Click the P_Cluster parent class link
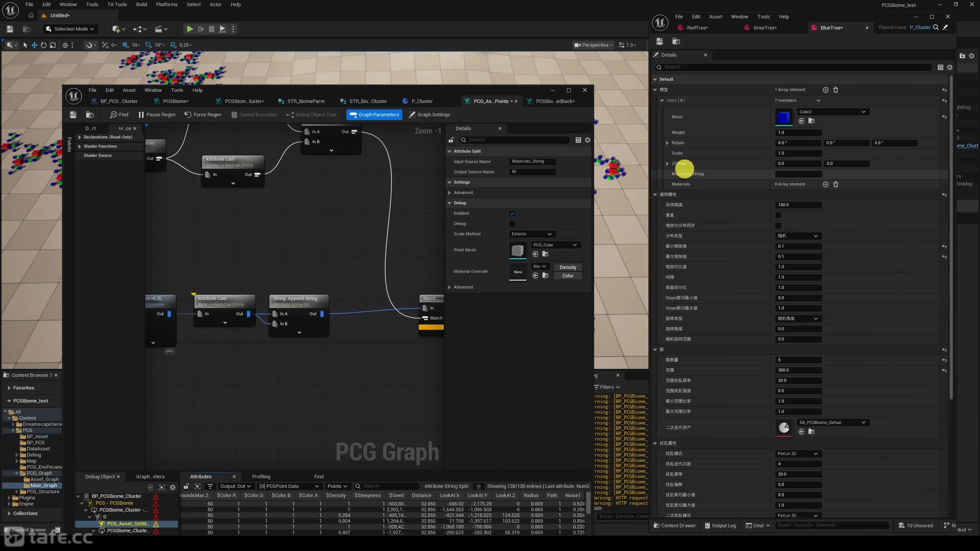Screen dimensions: 980x551 (920, 28)
